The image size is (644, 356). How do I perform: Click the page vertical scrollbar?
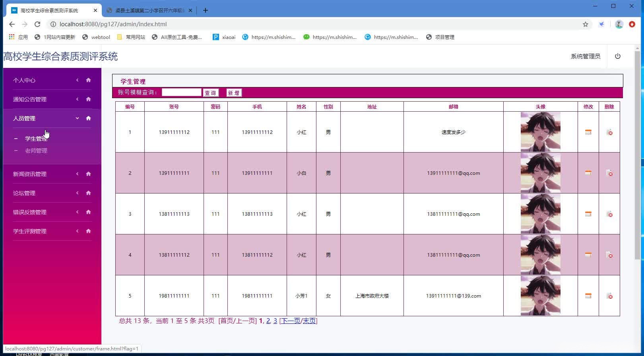point(637,155)
